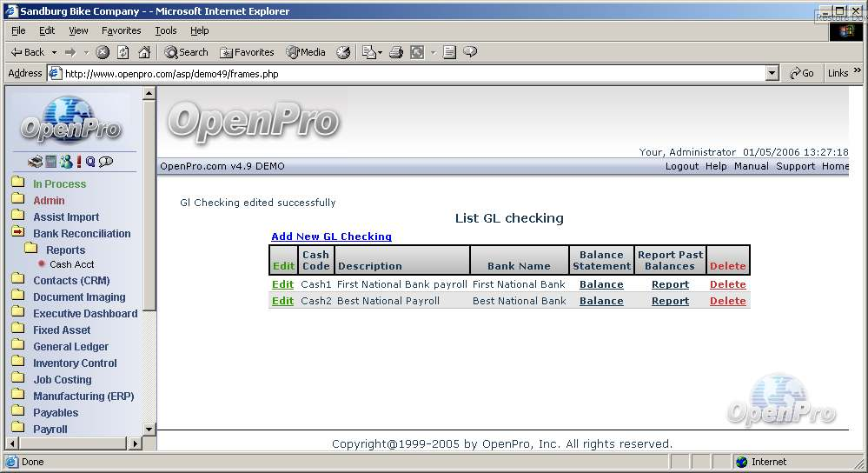Screen dimensions: 868x473
Task: Click the speech bubble info icon
Action: pyautogui.click(x=106, y=162)
